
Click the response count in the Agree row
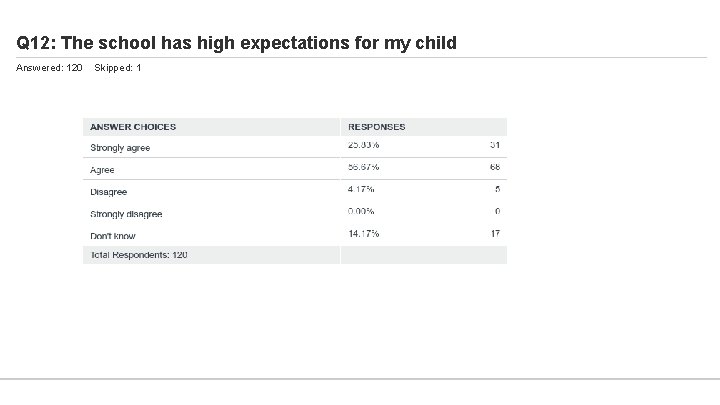coord(495,167)
